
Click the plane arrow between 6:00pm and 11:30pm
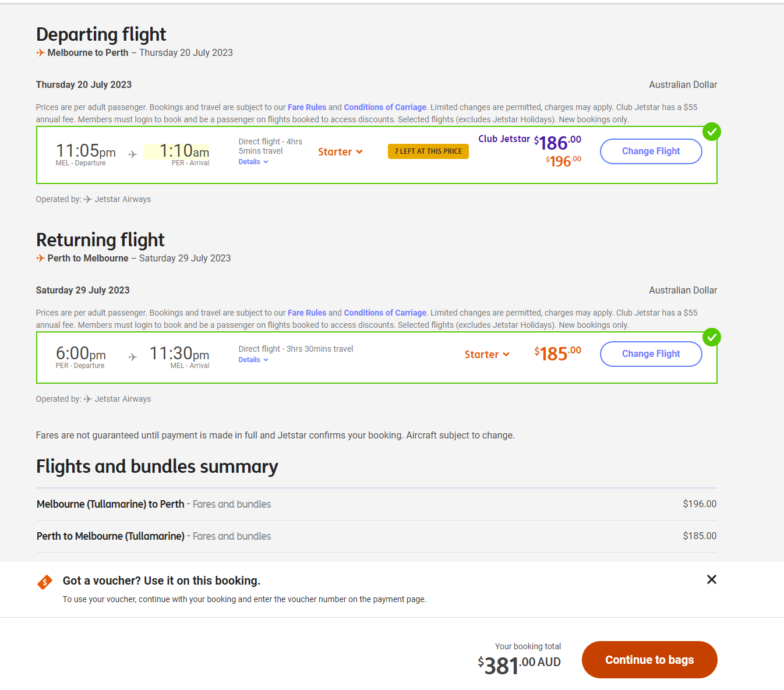coord(133,357)
